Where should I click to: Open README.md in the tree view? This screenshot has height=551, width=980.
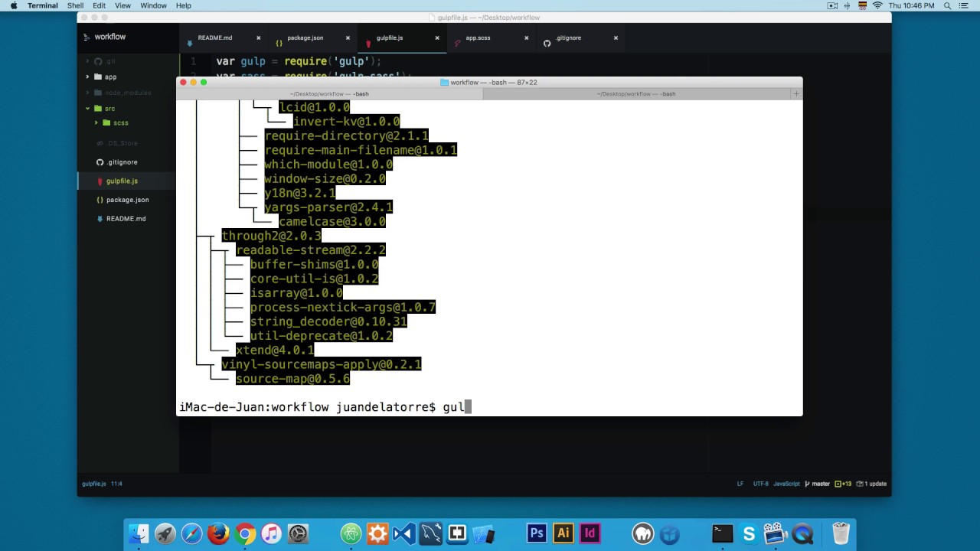coord(126,219)
